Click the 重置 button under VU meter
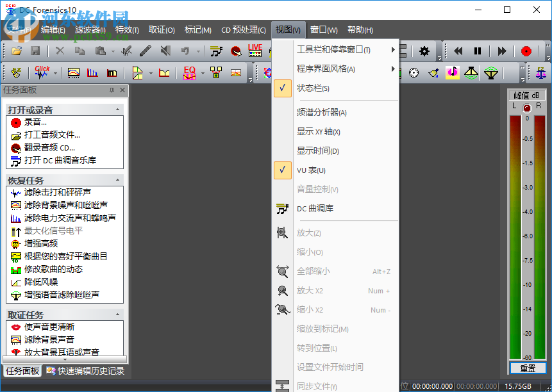The width and height of the screenshot is (552, 392). tap(528, 368)
